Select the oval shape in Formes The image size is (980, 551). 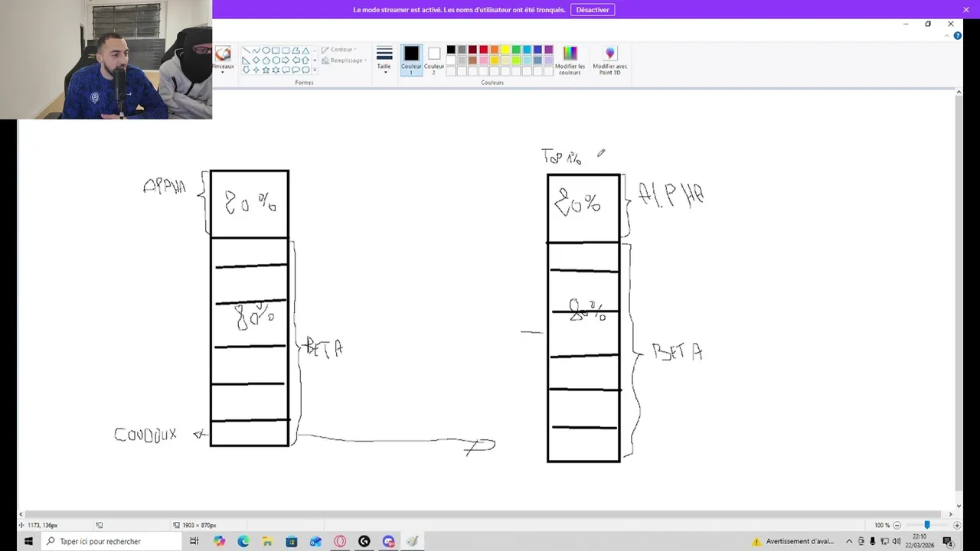266,51
